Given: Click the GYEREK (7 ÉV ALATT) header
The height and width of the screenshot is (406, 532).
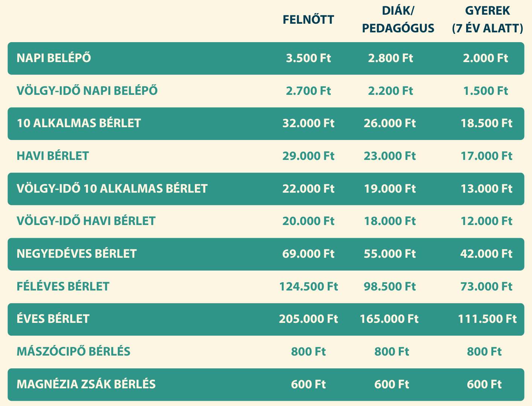Looking at the screenshot, I should [487, 20].
